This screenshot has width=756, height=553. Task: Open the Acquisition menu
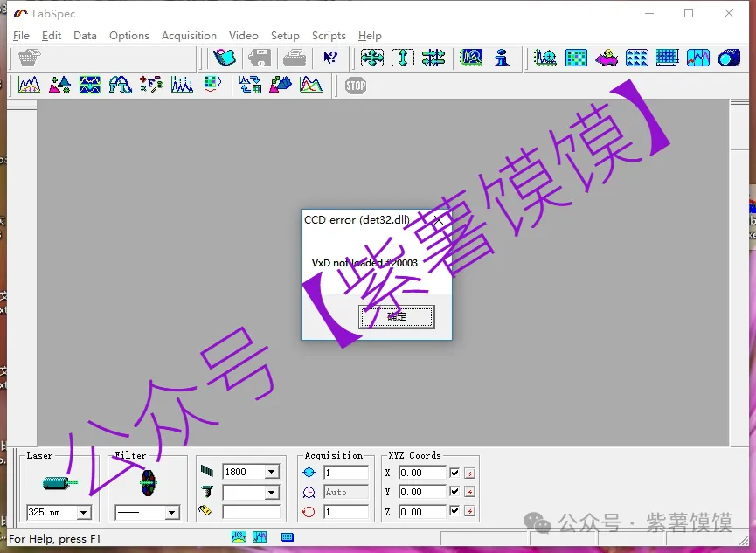[189, 36]
